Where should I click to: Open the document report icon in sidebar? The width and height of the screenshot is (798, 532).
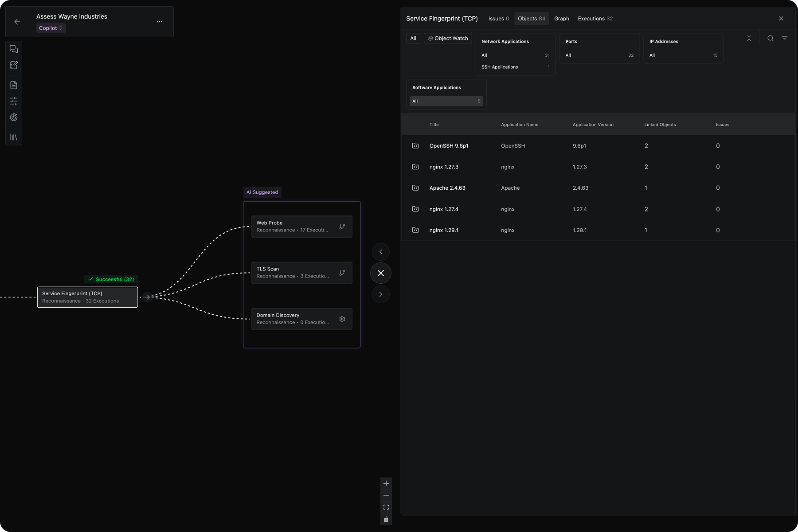[x=14, y=85]
